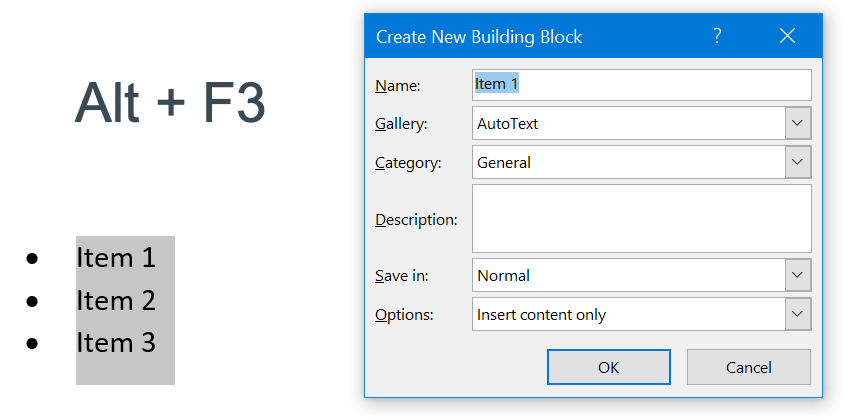850x420 pixels.
Task: Click the Alt + F3 heading text
Action: (x=170, y=102)
